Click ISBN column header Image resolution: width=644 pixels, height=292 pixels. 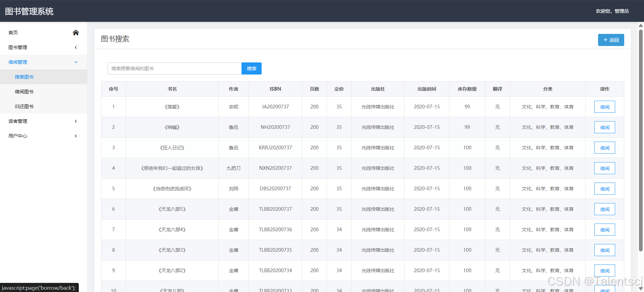pyautogui.click(x=275, y=89)
